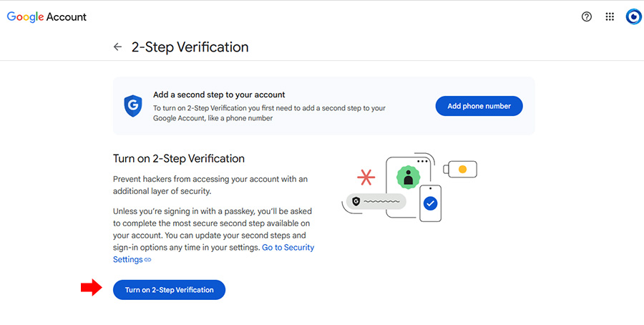Open the help question mark icon
644x325 pixels.
tap(587, 17)
